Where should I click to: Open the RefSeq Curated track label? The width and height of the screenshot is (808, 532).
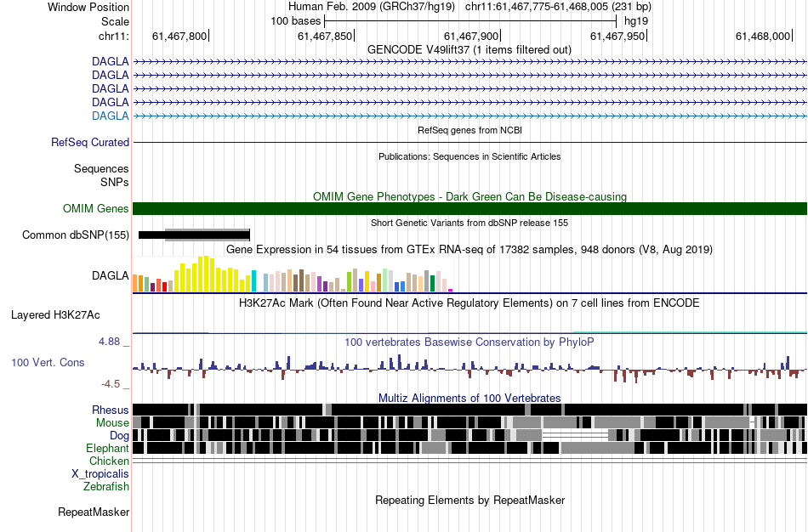[x=90, y=142]
